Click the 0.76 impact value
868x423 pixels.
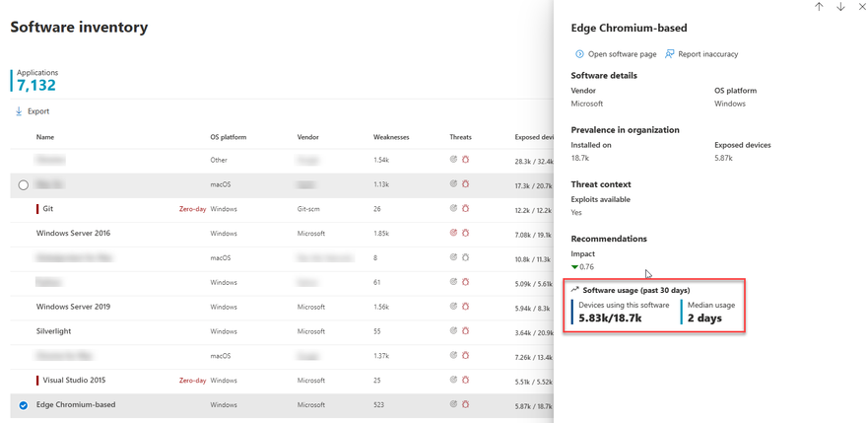click(x=587, y=267)
